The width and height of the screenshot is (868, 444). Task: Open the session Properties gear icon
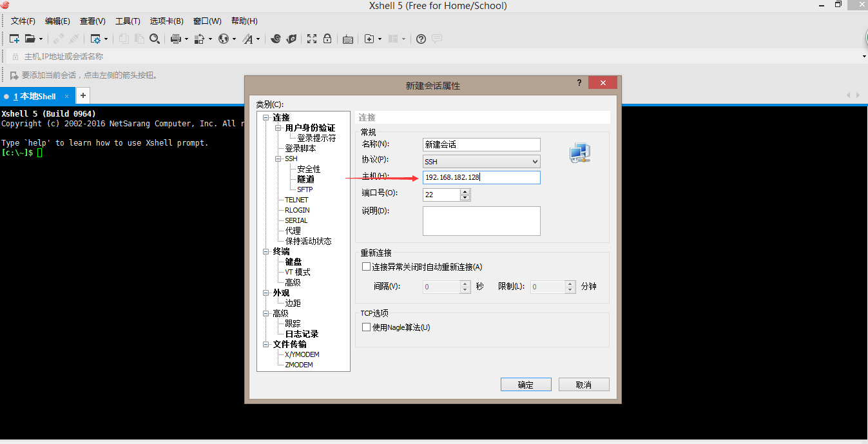[95, 39]
